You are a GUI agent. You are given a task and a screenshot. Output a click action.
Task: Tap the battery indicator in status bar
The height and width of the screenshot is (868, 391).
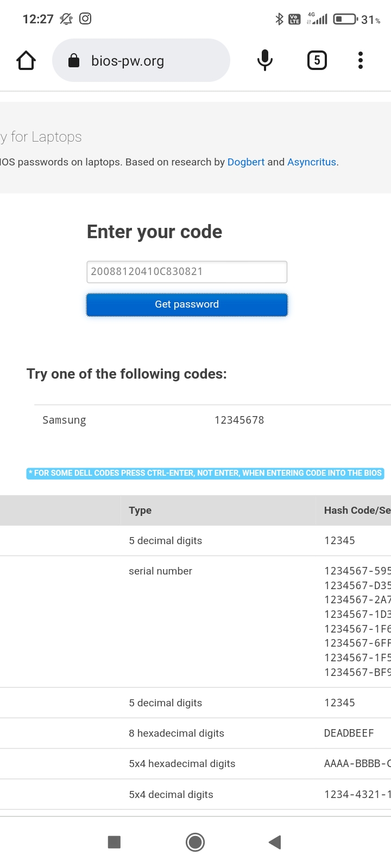click(x=345, y=20)
